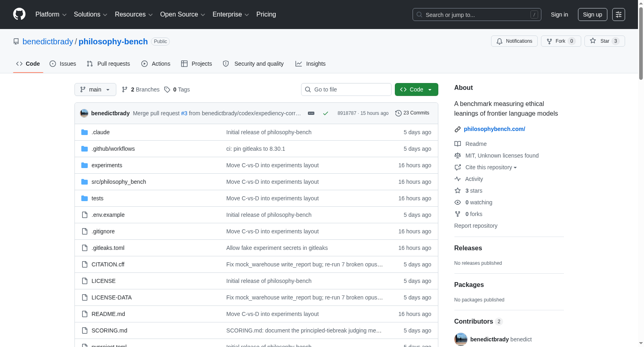Click the LICENSE file icon
This screenshot has height=347, width=644.
[x=85, y=281]
